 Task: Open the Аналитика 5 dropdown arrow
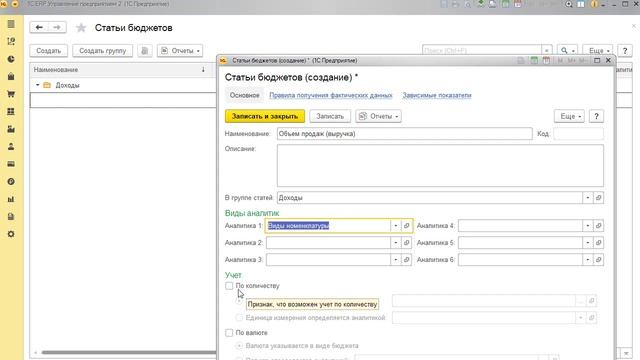[587, 242]
